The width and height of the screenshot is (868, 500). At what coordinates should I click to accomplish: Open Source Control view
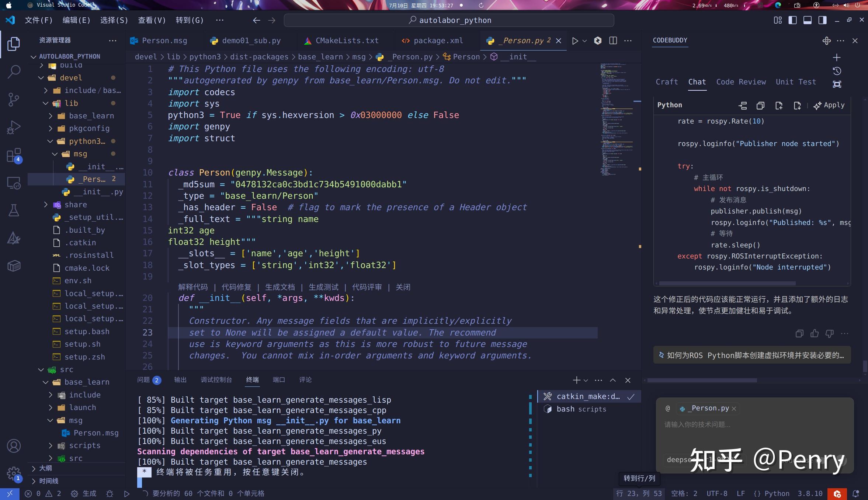[x=14, y=100]
